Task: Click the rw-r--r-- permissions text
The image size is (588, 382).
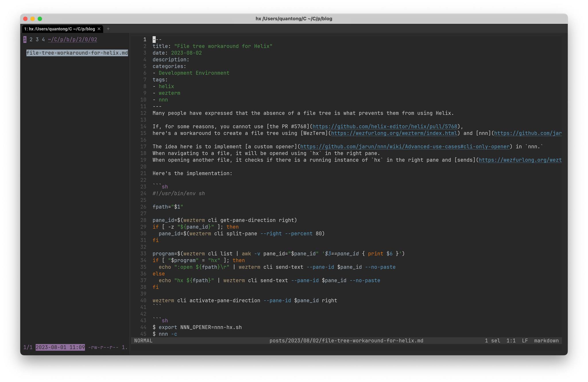Action: click(x=103, y=347)
